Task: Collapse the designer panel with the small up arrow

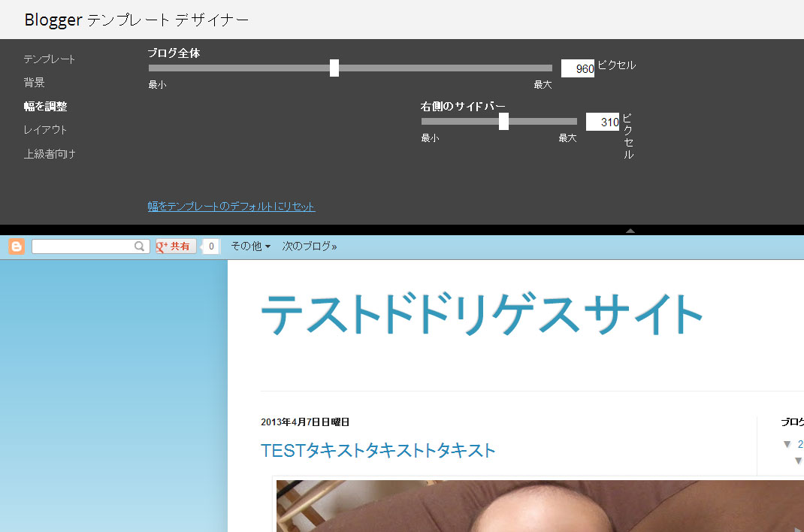Action: 630,231
